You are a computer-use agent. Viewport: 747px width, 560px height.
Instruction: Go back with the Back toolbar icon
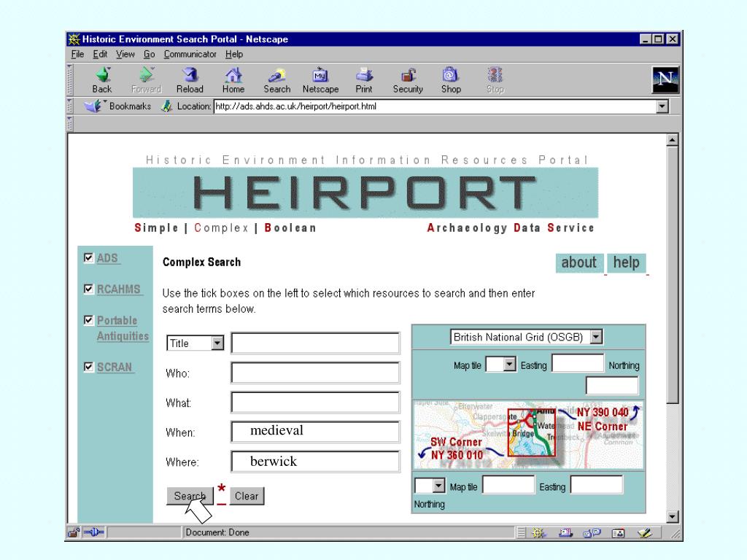[x=102, y=80]
